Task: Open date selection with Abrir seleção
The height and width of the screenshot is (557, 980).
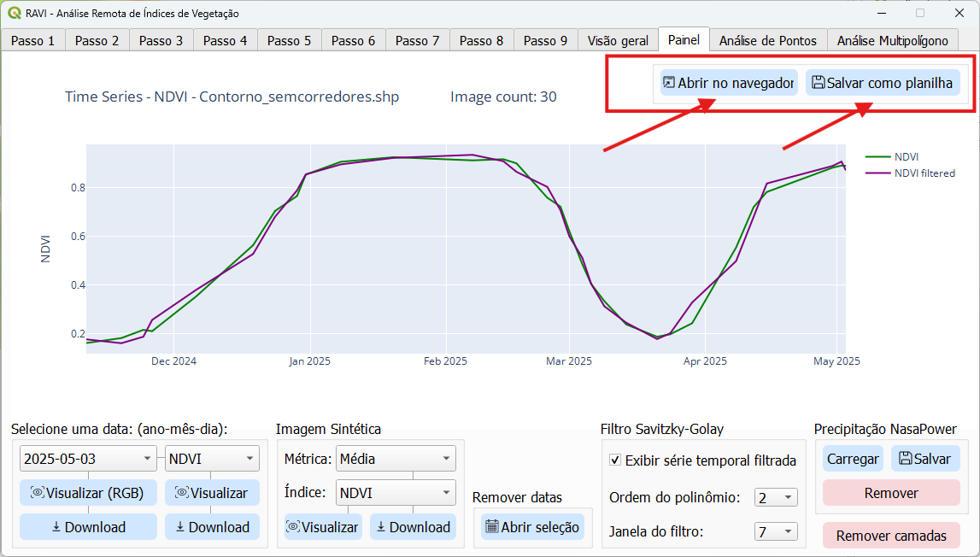Action: [x=531, y=527]
